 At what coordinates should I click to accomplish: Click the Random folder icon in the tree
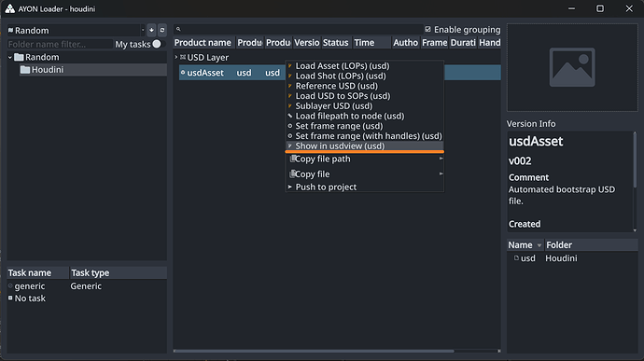(19, 57)
